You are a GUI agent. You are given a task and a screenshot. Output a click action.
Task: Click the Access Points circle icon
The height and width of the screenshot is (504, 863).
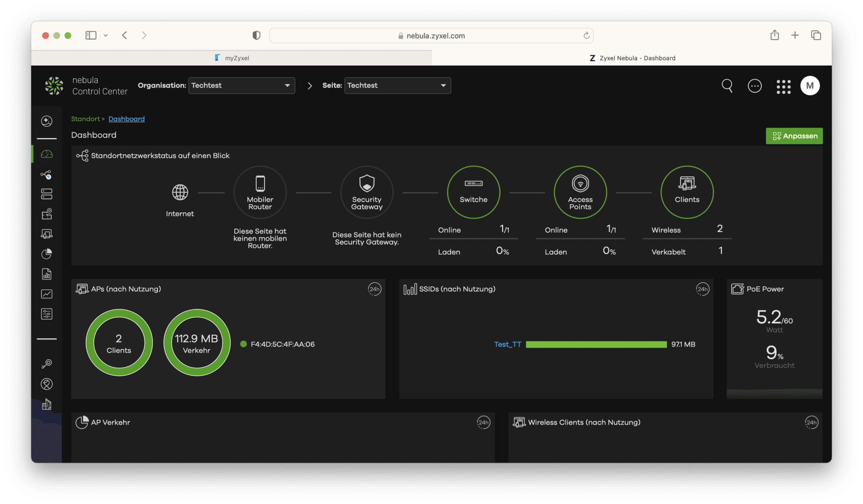[580, 192]
